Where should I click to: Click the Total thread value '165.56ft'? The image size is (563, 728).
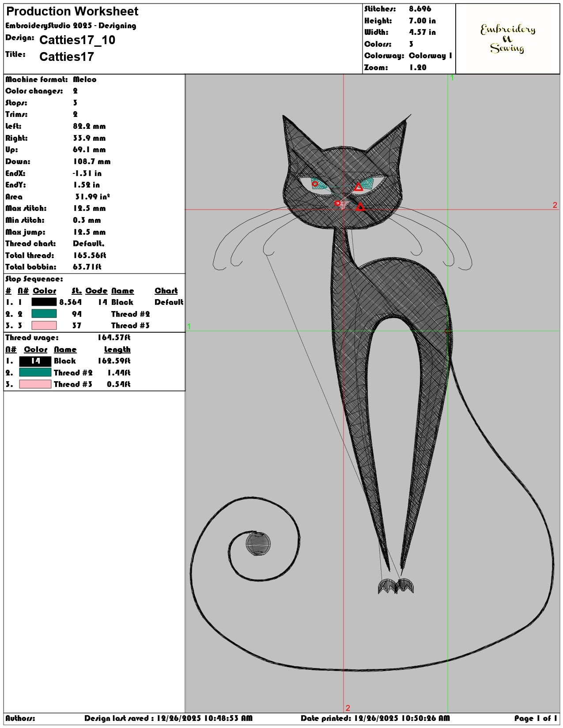[x=90, y=255]
